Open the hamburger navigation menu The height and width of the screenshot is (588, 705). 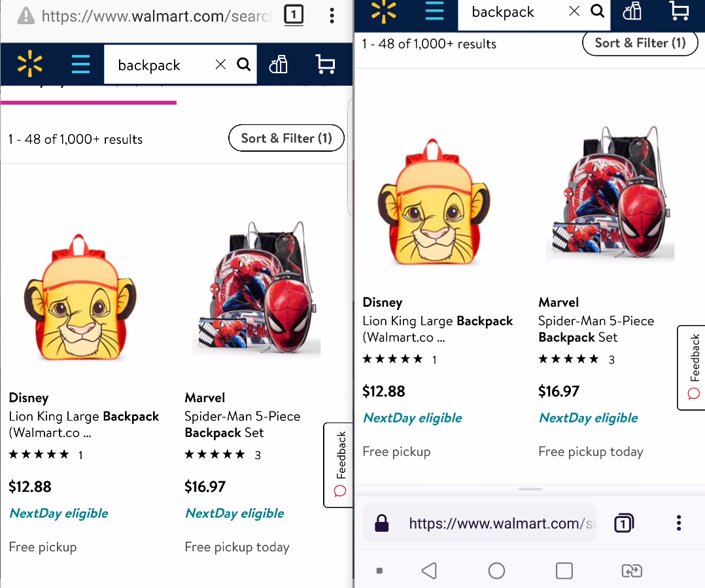(x=435, y=11)
